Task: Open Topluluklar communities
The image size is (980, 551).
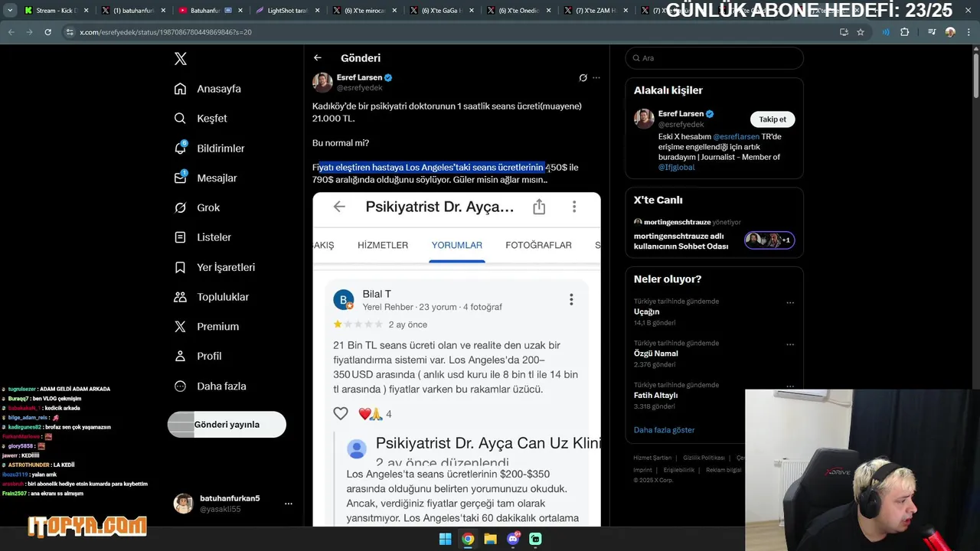Action: pos(211,297)
